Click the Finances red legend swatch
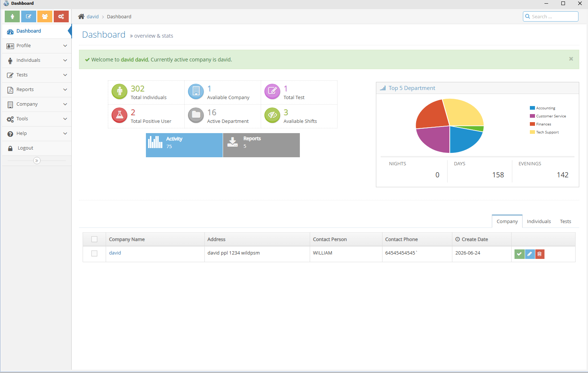This screenshot has height=373, width=588. pyautogui.click(x=532, y=124)
